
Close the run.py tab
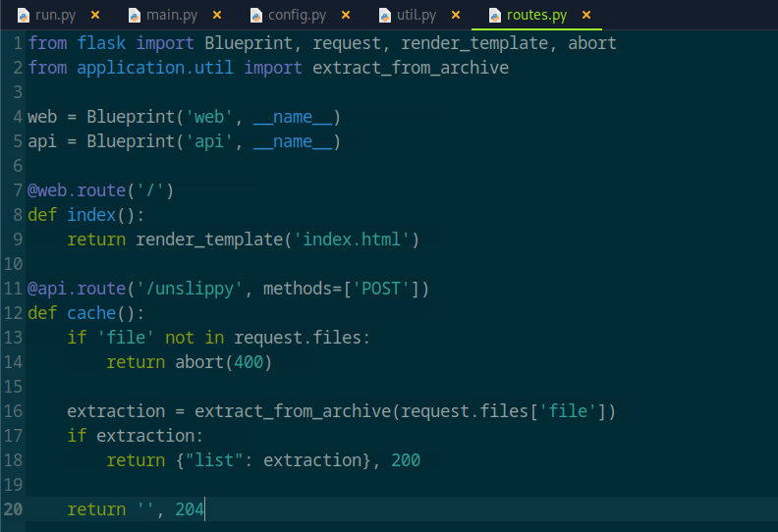(95, 16)
